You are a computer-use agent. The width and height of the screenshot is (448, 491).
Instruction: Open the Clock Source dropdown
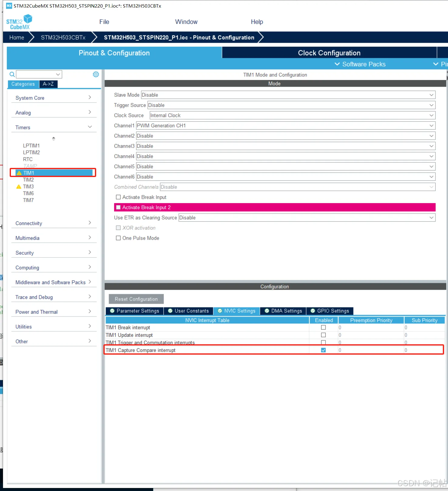(292, 115)
